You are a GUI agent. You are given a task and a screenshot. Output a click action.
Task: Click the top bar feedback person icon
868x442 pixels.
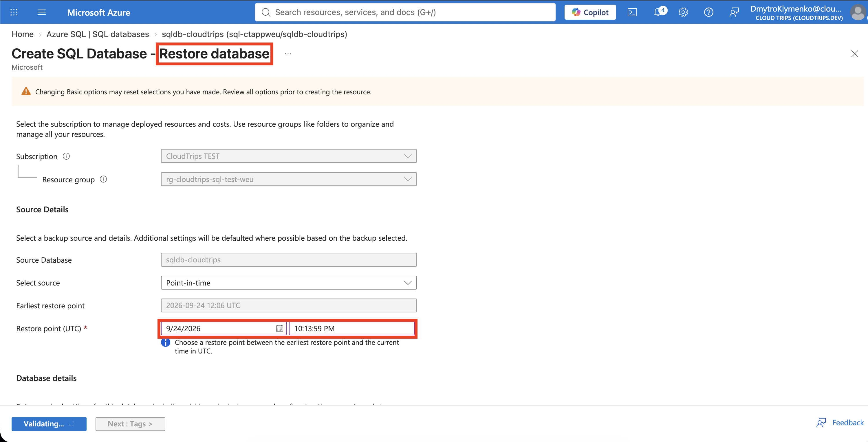(734, 12)
